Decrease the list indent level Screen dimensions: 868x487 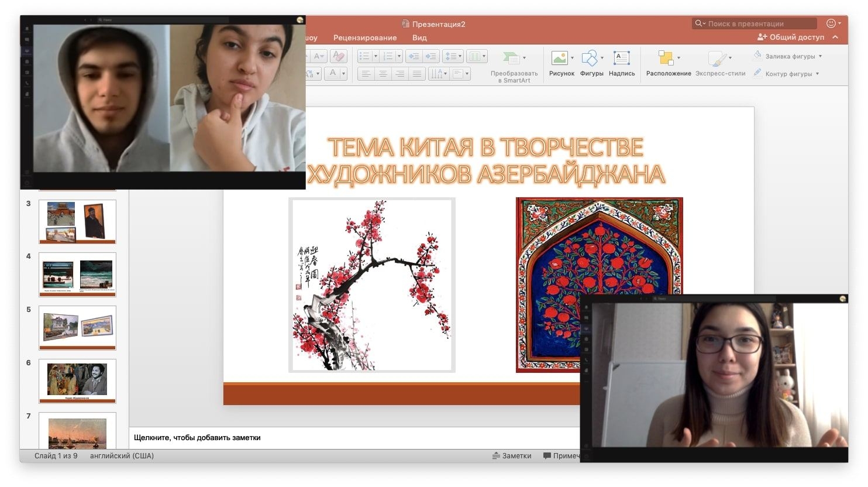coord(414,56)
